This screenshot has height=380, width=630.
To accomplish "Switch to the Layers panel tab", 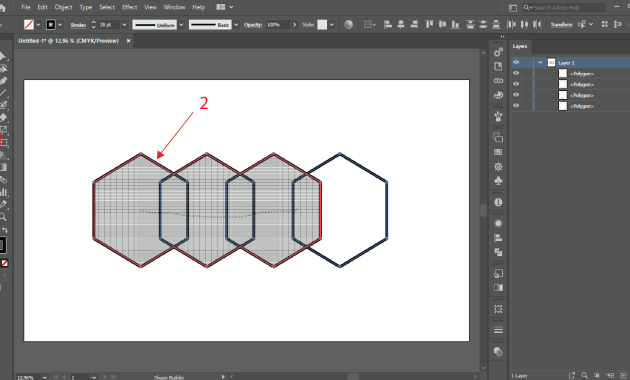I will [520, 47].
